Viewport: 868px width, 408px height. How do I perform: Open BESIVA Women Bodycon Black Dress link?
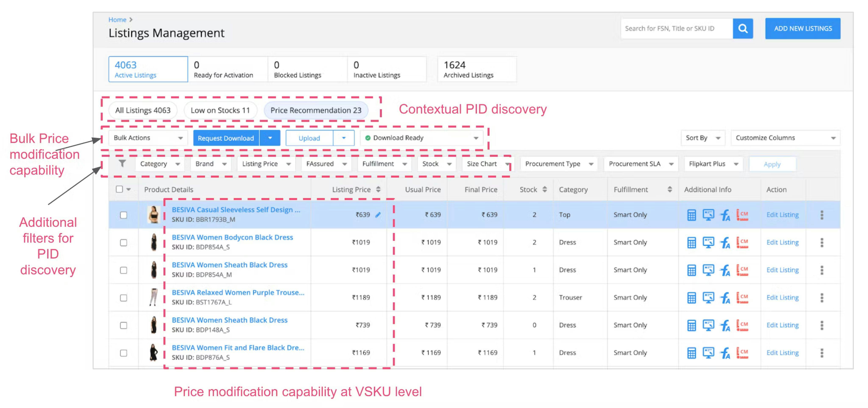233,237
